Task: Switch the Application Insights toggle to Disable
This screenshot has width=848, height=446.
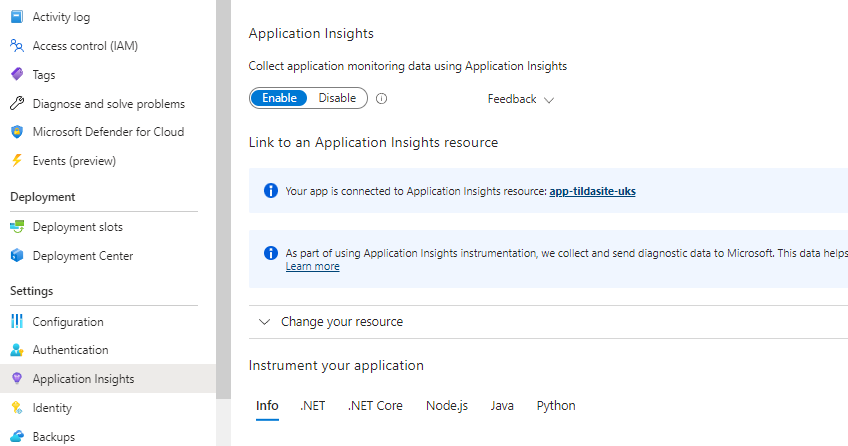Action: click(337, 98)
